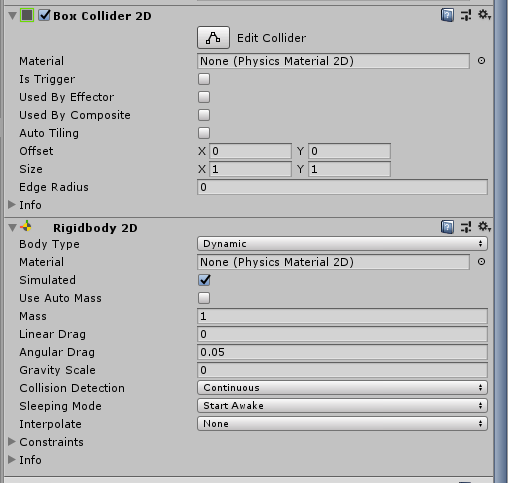Open Rigidbody 2D gear settings menu

click(x=484, y=227)
